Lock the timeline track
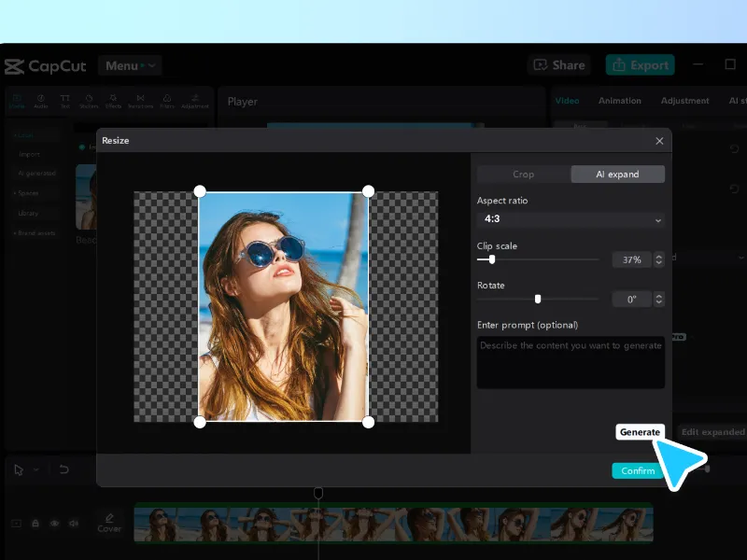 pyautogui.click(x=35, y=524)
